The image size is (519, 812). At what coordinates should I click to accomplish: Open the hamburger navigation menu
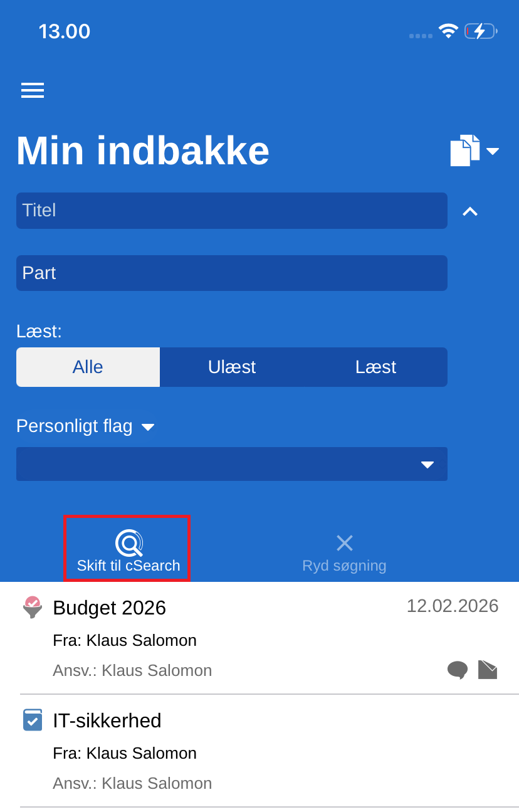(33, 90)
